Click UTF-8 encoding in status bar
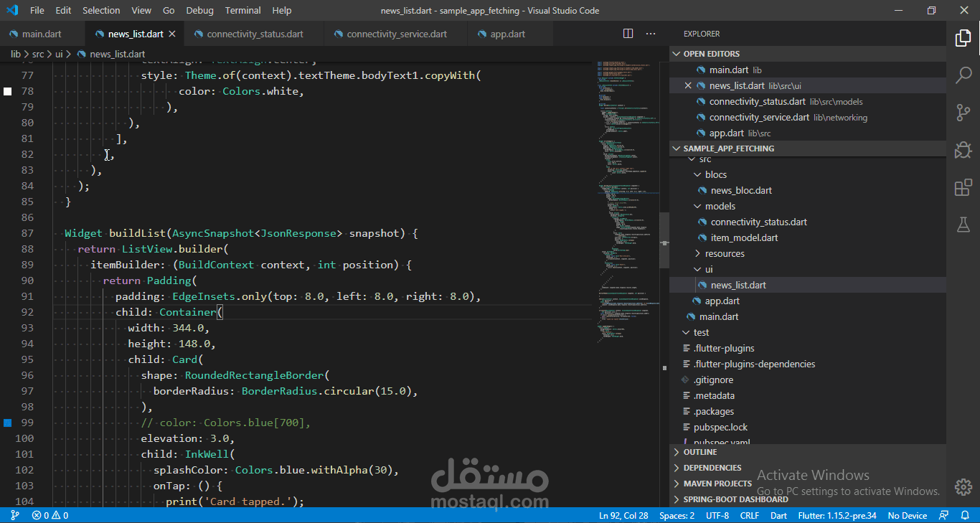 pos(717,515)
